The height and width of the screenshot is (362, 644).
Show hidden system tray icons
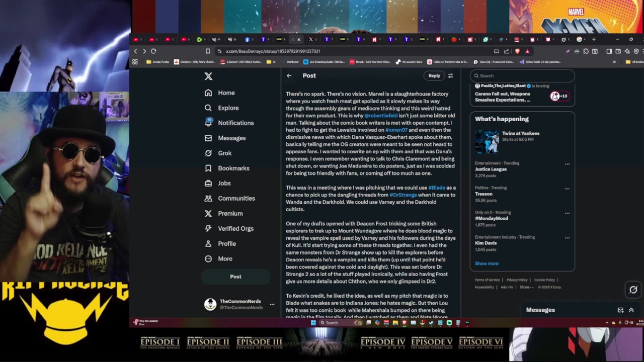click(x=607, y=323)
